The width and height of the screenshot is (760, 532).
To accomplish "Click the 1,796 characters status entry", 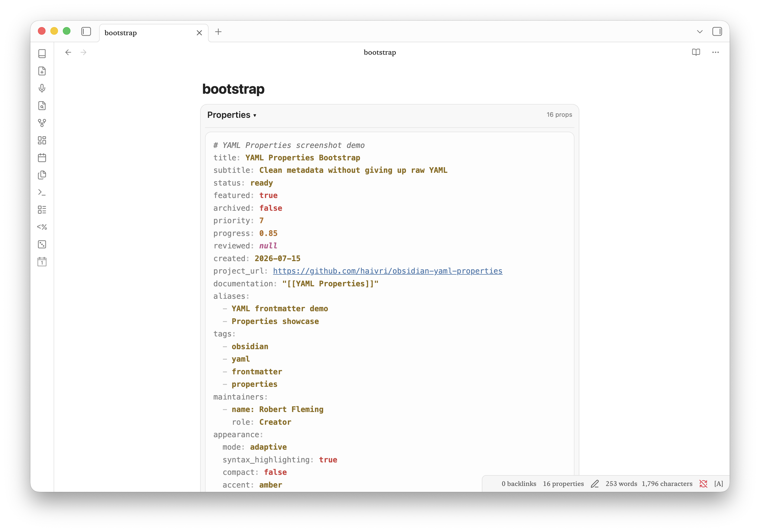I will (x=667, y=484).
